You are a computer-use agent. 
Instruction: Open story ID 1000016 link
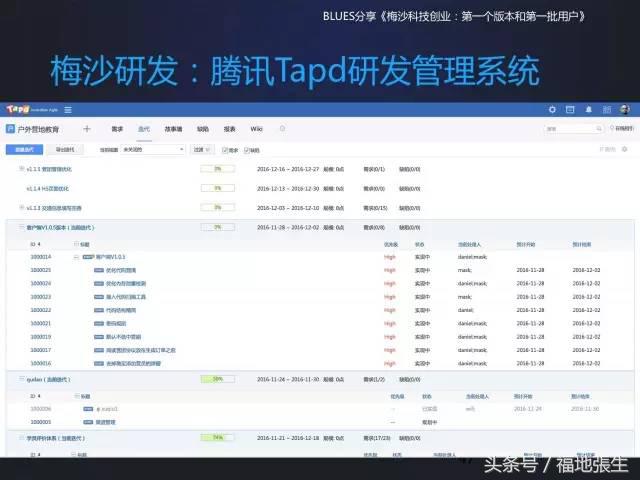click(x=41, y=363)
